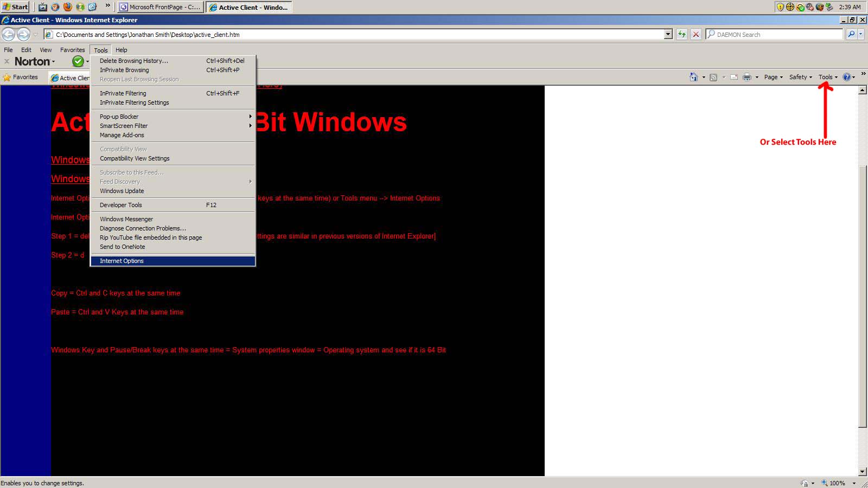Click the Back navigation arrow button

point(9,34)
